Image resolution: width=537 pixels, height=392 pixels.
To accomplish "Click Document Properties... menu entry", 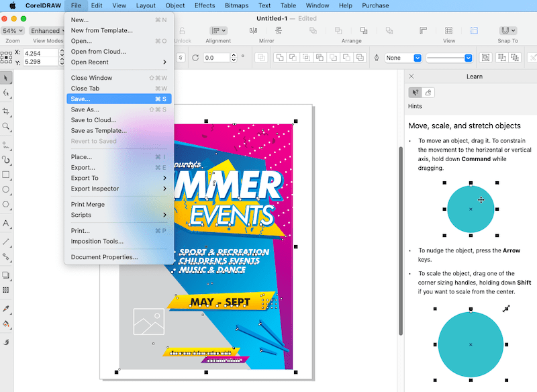I will pyautogui.click(x=104, y=257).
